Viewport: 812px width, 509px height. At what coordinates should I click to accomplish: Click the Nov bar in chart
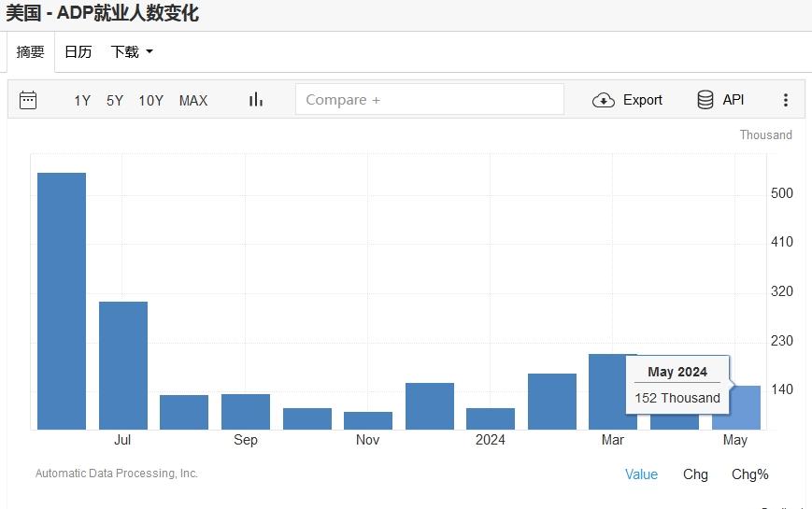[368, 421]
